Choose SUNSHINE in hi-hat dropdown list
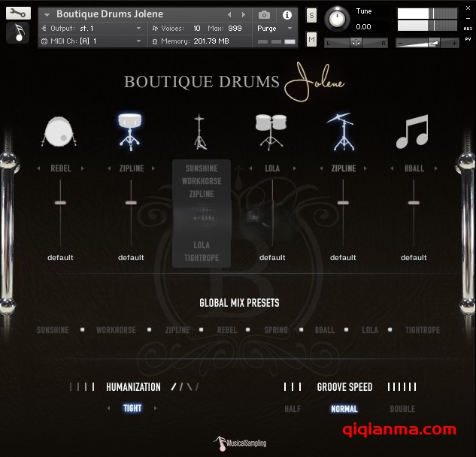This screenshot has width=476, height=457. pyautogui.click(x=202, y=168)
